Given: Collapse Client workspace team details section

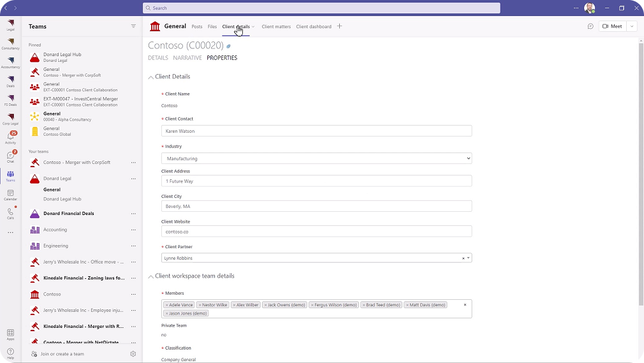Looking at the screenshot, I should tap(150, 276).
